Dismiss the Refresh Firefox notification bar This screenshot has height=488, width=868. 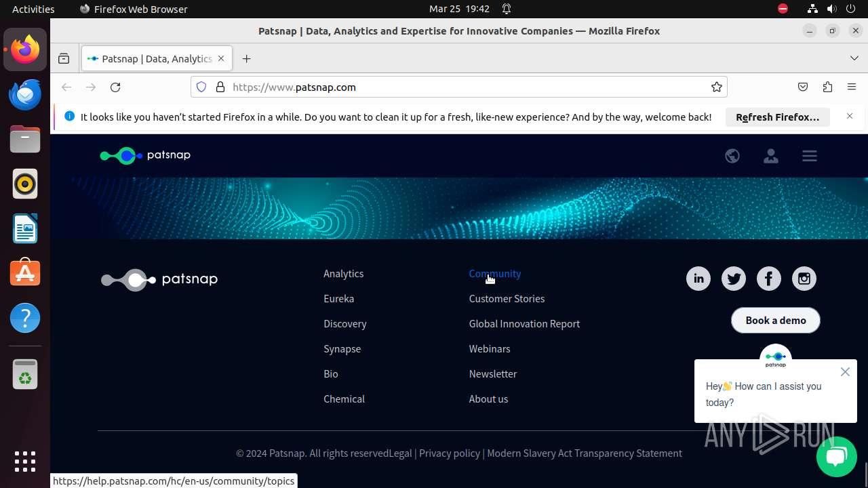coord(850,117)
